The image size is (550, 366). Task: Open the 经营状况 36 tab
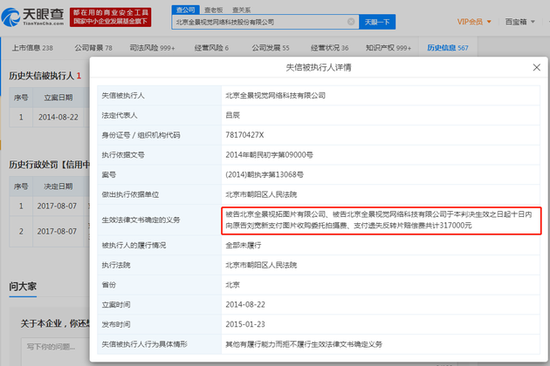[x=329, y=48]
